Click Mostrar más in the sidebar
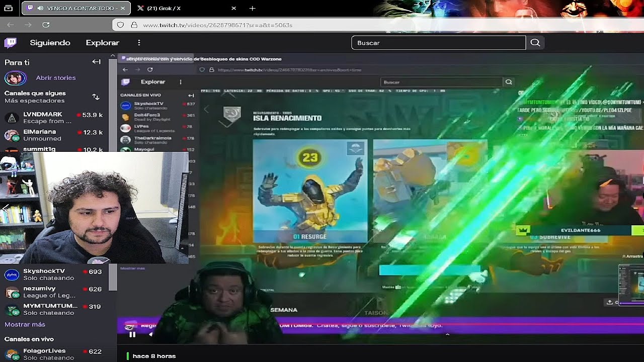 pyautogui.click(x=25, y=324)
